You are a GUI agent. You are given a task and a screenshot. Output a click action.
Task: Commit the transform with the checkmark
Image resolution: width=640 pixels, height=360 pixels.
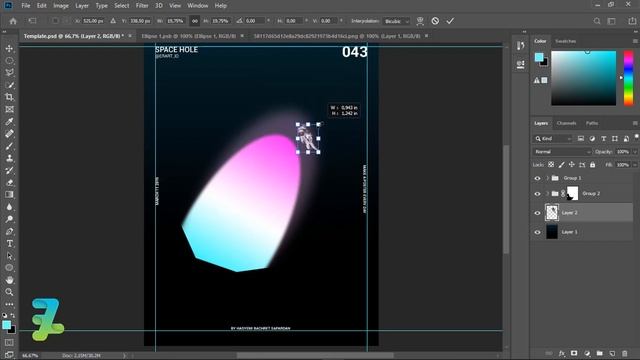(x=450, y=21)
